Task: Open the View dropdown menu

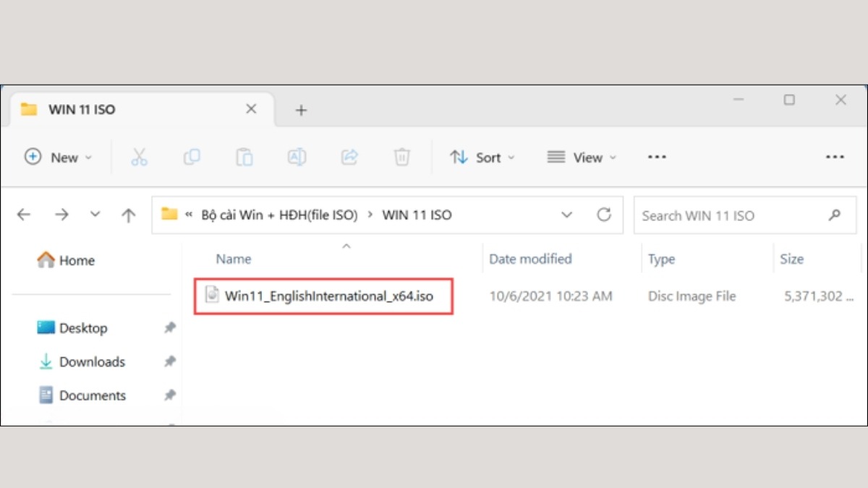Action: pyautogui.click(x=582, y=157)
